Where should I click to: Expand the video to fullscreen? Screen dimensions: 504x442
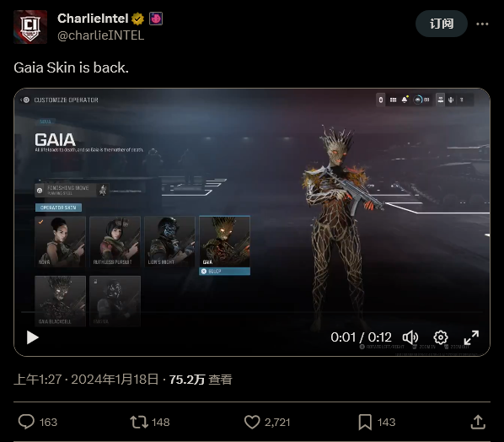click(471, 337)
